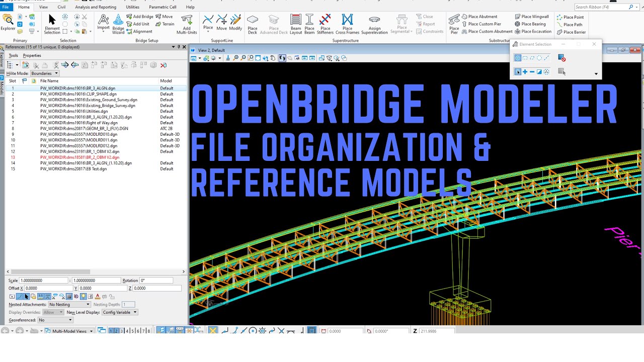Image resolution: width=644 pixels, height=362 pixels.
Task: Click the Place Pier tool
Action: click(454, 24)
